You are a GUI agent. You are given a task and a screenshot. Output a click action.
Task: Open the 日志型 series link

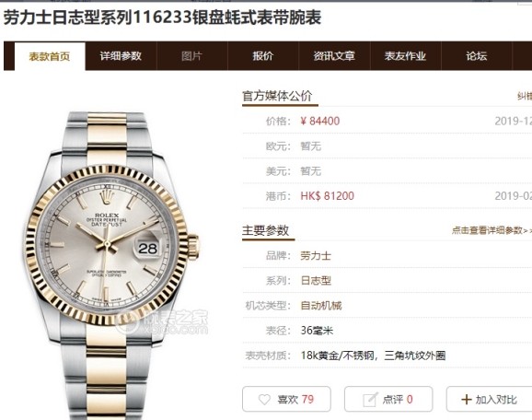[x=316, y=280]
